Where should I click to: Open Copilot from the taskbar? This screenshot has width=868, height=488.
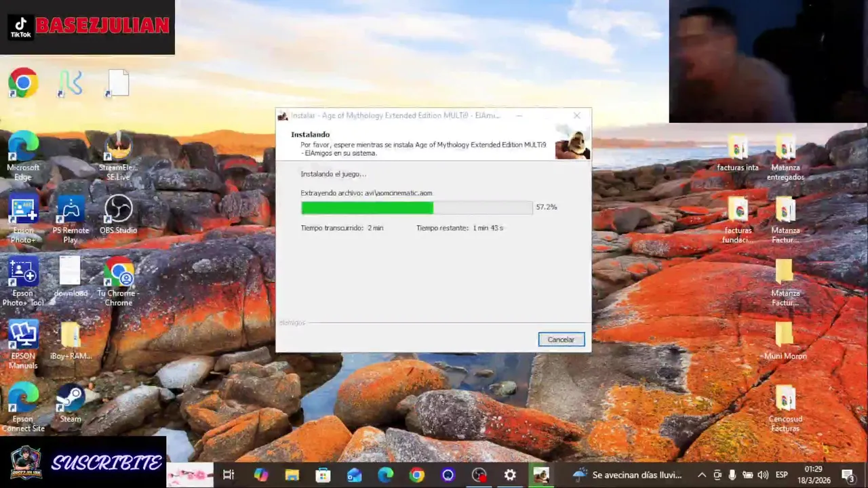260,475
